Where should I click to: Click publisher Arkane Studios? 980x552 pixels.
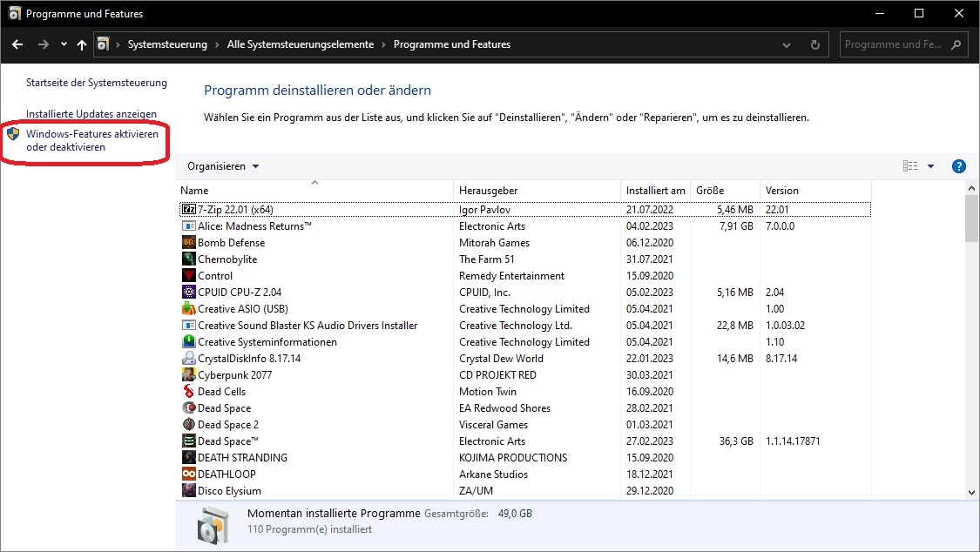pyautogui.click(x=494, y=474)
